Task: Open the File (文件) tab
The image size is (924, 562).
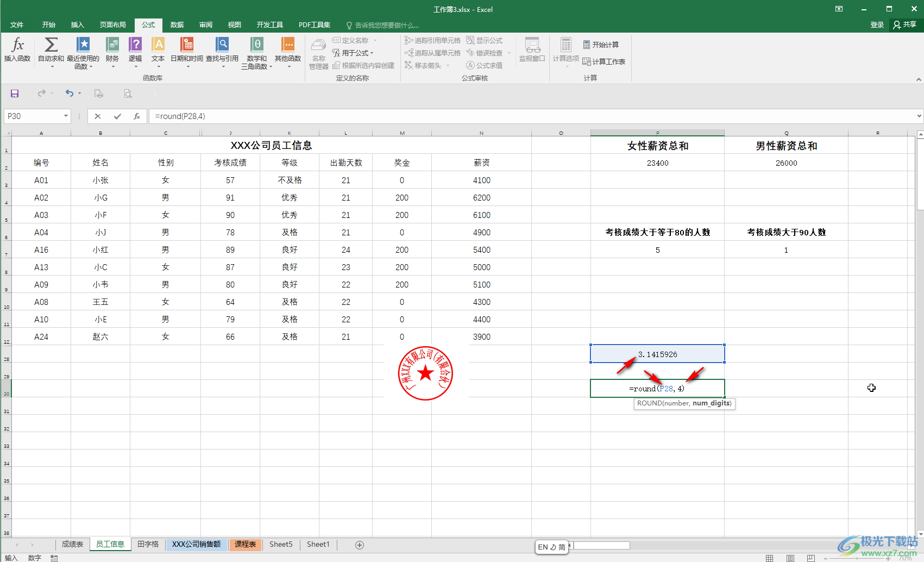Action: click(17, 25)
